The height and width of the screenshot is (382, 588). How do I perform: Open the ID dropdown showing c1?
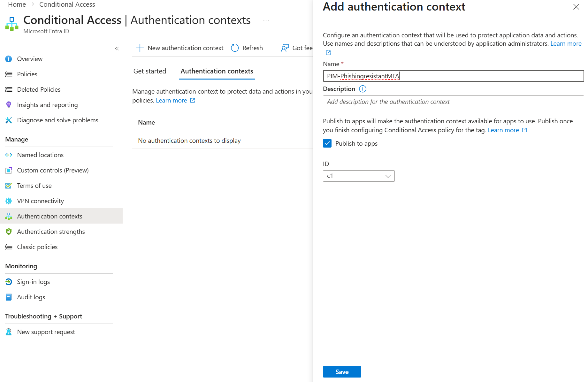tap(358, 176)
